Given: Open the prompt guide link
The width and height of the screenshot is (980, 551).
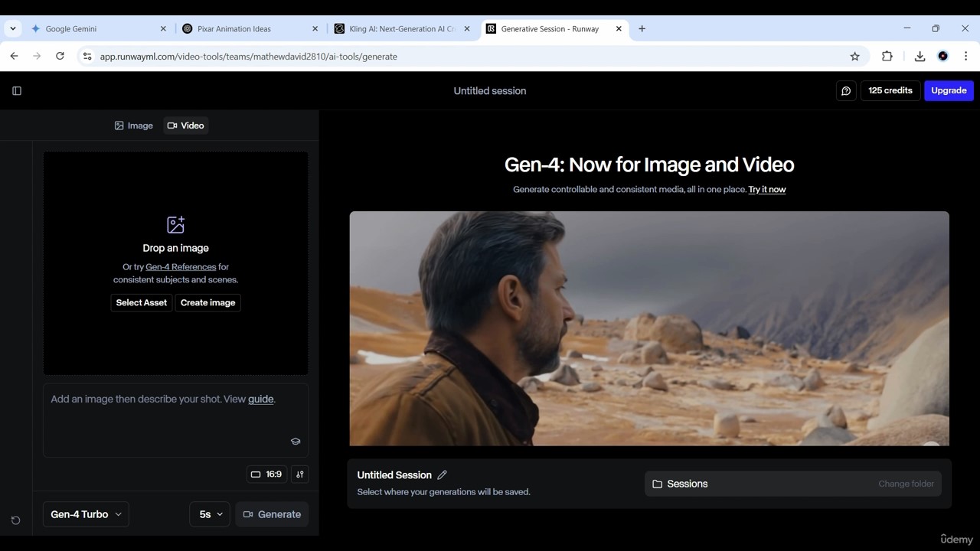Looking at the screenshot, I should pos(260,399).
